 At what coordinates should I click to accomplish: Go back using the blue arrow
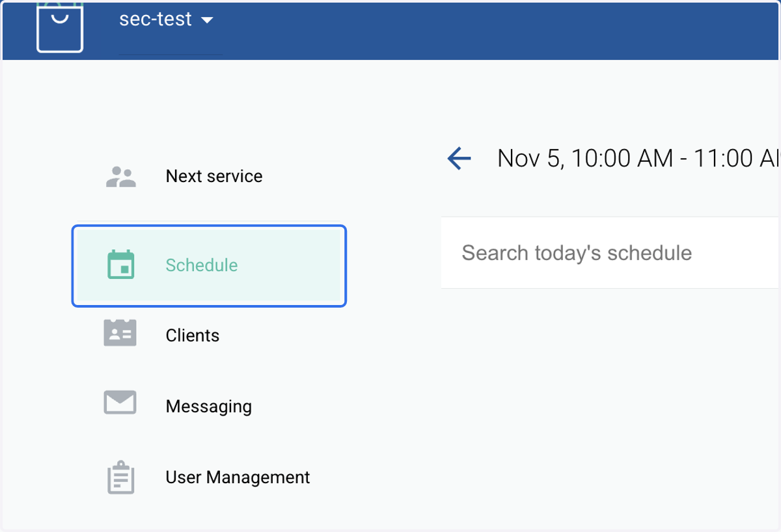[x=459, y=158]
